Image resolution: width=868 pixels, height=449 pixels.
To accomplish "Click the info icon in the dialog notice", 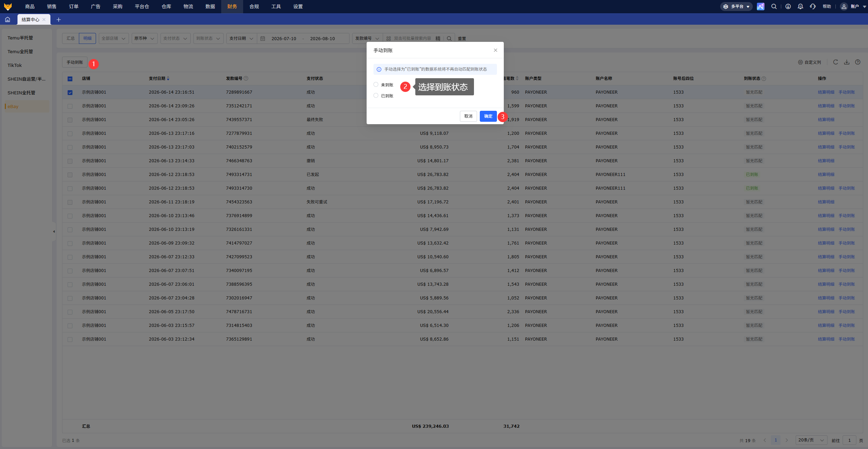I will 379,69.
